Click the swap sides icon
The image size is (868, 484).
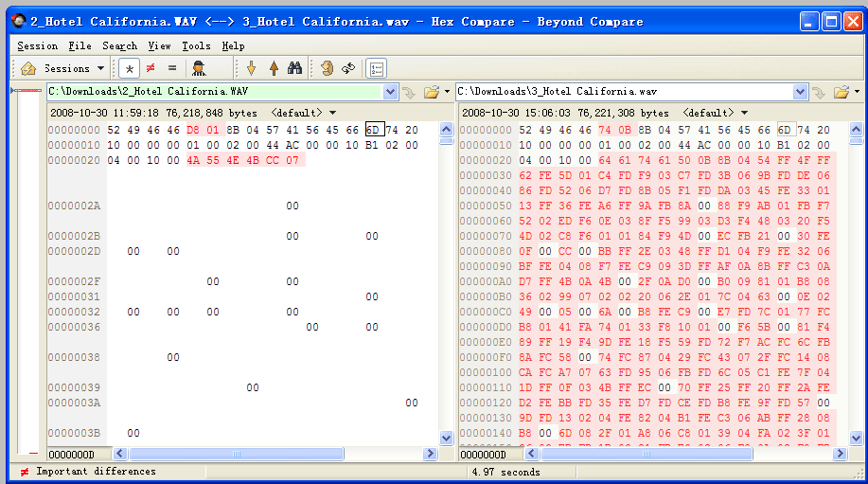[348, 68]
